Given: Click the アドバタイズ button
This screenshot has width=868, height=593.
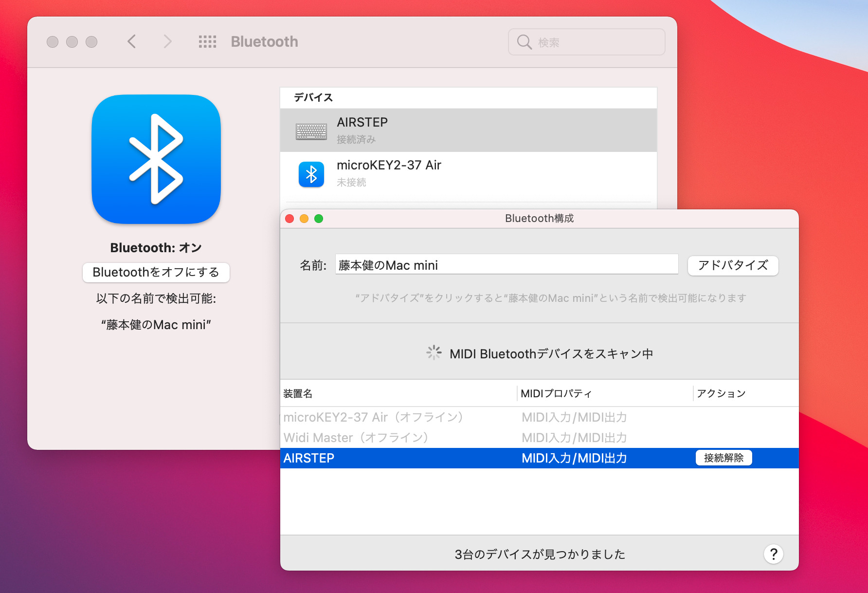Looking at the screenshot, I should point(733,265).
